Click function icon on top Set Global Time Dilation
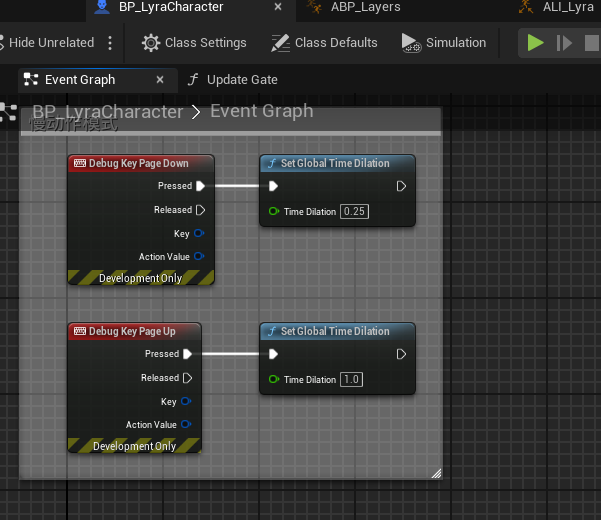Viewport: 601px width, 520px height. pyautogui.click(x=272, y=163)
